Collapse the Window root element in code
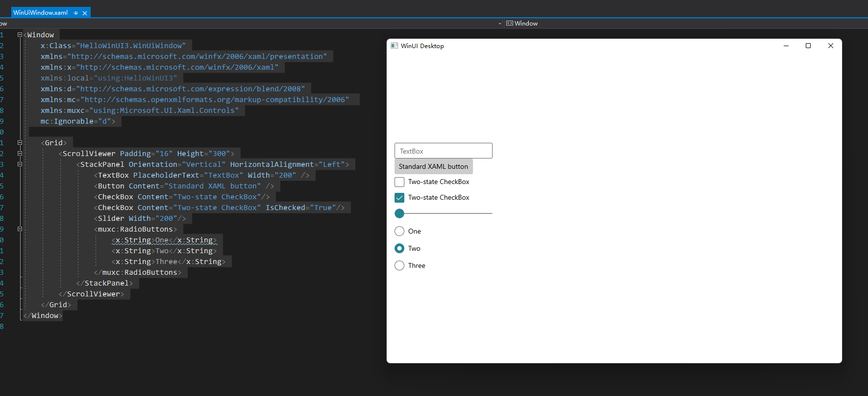 coord(20,35)
